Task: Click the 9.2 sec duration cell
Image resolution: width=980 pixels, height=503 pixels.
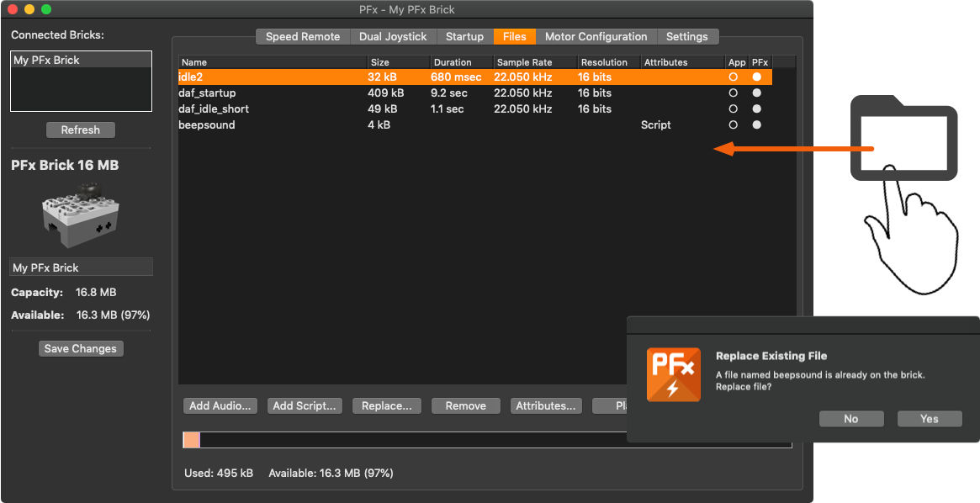Action: pyautogui.click(x=448, y=93)
